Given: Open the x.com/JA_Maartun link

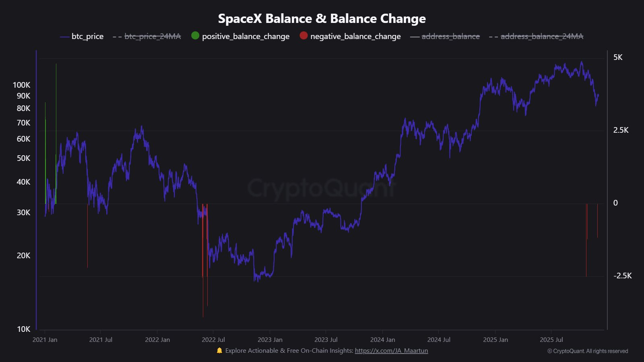Looking at the screenshot, I should [391, 350].
